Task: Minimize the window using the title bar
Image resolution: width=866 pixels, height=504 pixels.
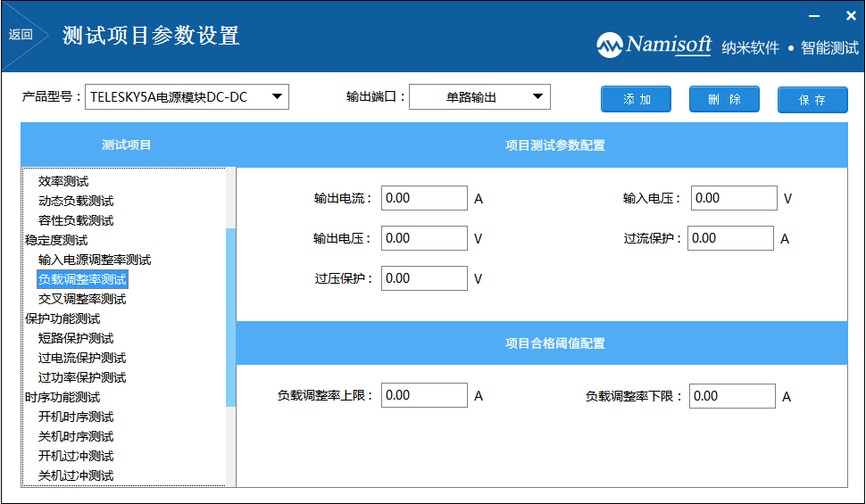Action: click(x=813, y=15)
